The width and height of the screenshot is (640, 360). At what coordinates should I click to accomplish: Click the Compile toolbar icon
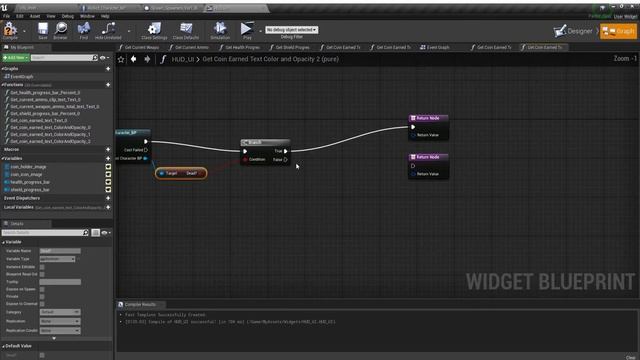10,29
